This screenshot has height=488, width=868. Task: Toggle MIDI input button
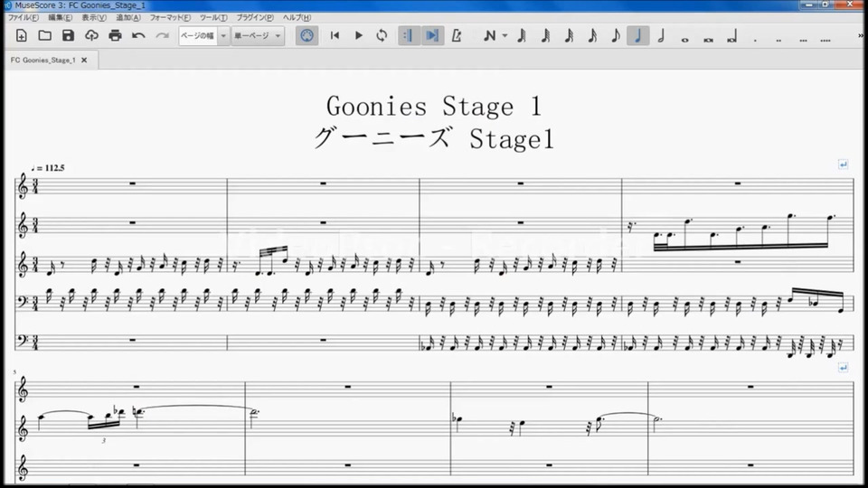tap(307, 36)
